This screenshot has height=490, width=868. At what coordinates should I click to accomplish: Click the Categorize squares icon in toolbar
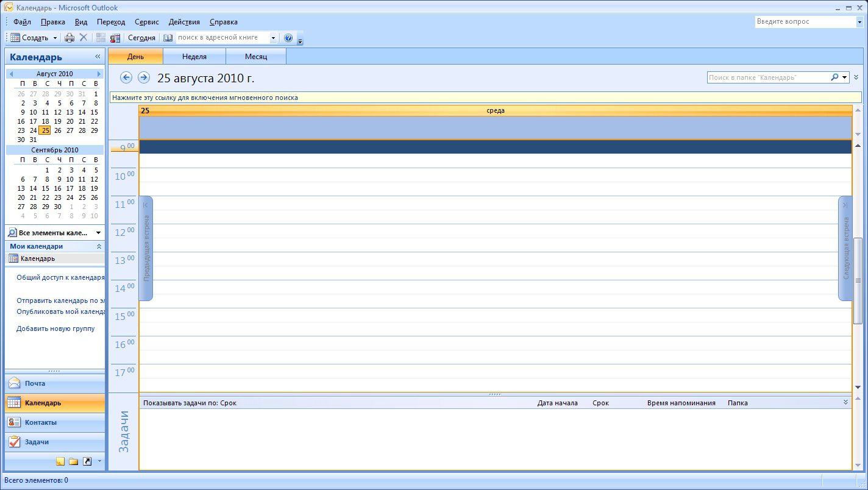click(101, 38)
